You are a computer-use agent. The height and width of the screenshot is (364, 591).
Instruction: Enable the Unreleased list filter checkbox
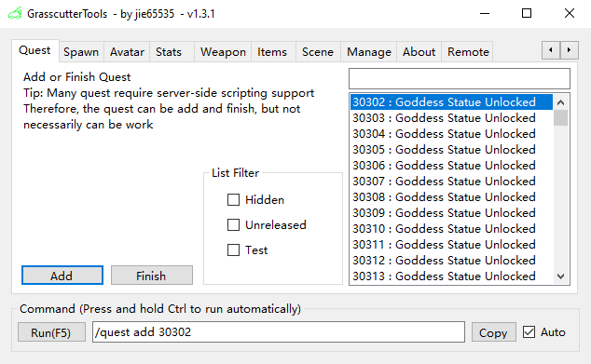click(233, 224)
